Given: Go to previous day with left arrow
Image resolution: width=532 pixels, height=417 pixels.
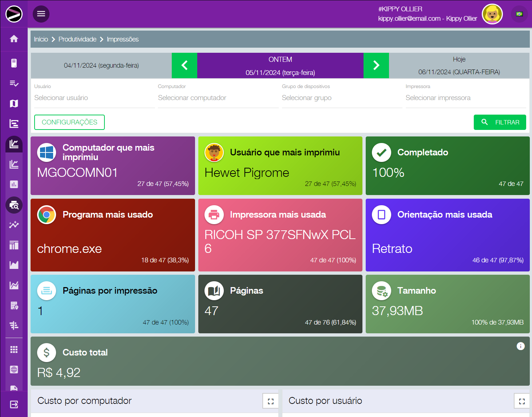Looking at the screenshot, I should coord(184,65).
